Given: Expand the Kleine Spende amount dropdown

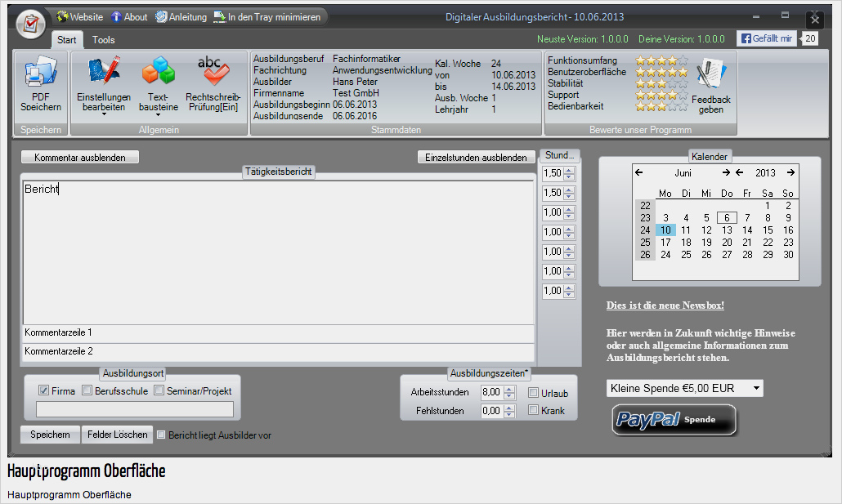Looking at the screenshot, I should pos(756,388).
